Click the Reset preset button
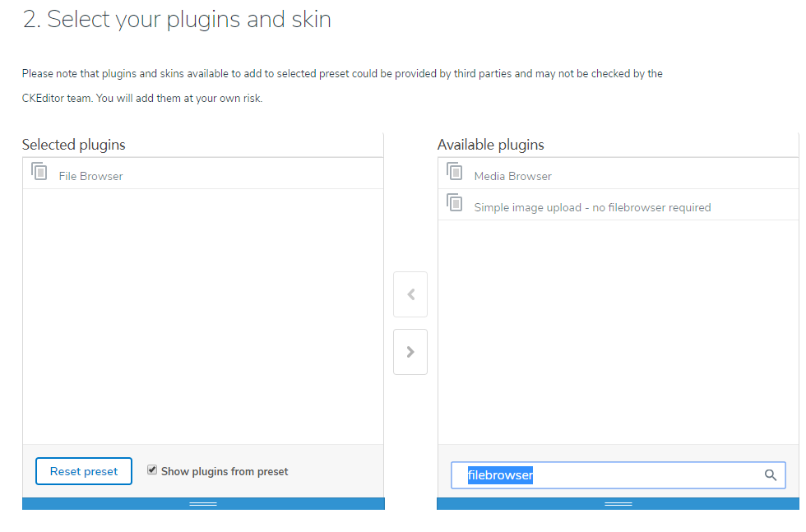This screenshot has height=532, width=806. click(84, 471)
